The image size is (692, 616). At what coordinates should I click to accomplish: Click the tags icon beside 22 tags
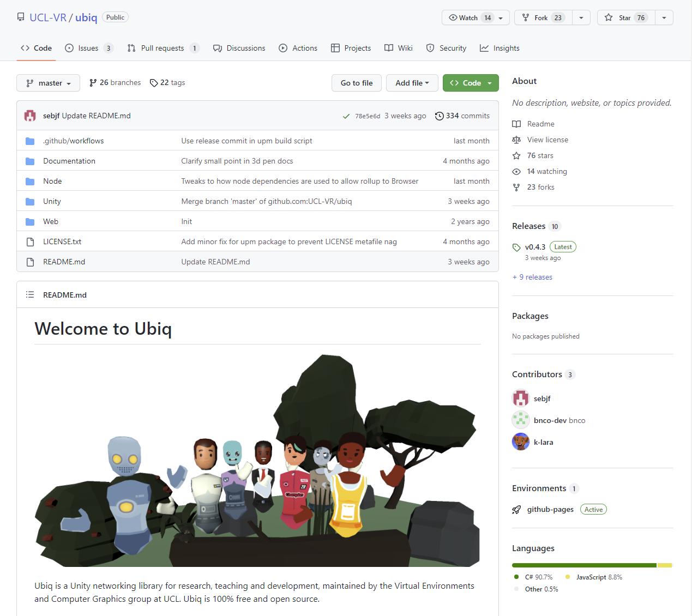(154, 83)
